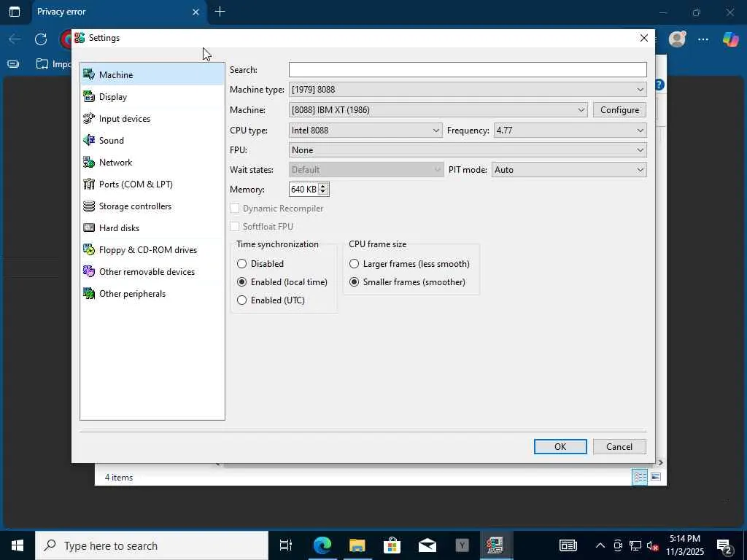This screenshot has width=747, height=560.
Task: Switch file window to large icons view
Action: (656, 477)
